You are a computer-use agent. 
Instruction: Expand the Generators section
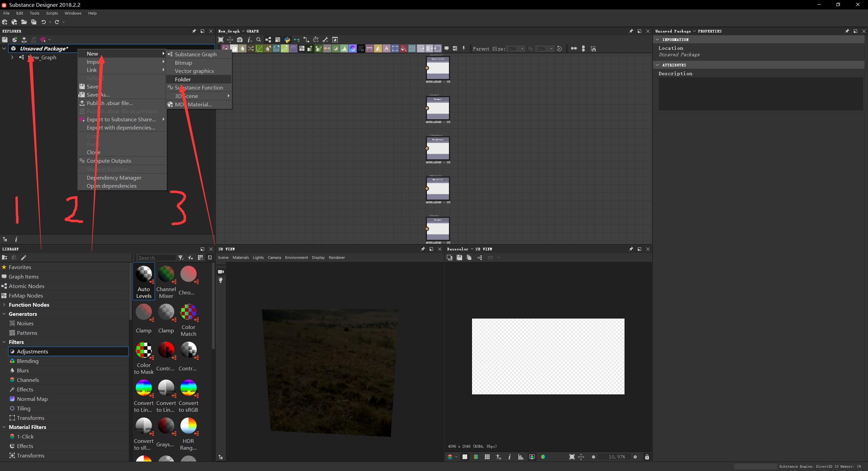tap(5, 314)
